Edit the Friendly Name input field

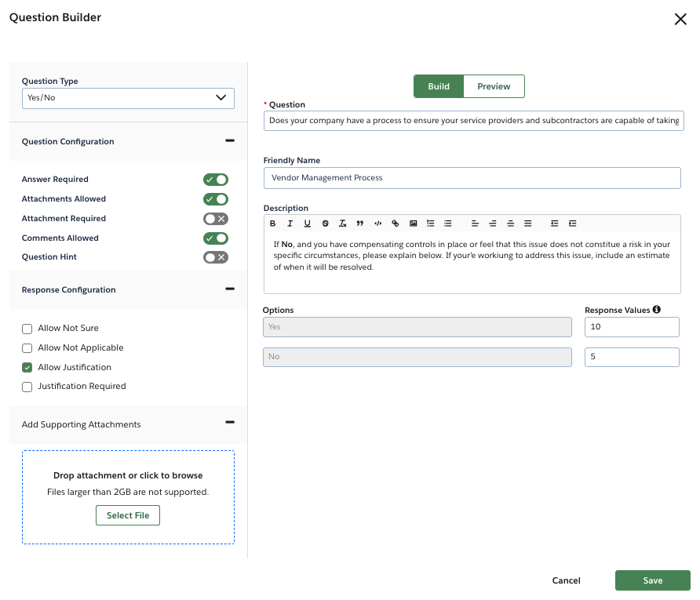(472, 177)
